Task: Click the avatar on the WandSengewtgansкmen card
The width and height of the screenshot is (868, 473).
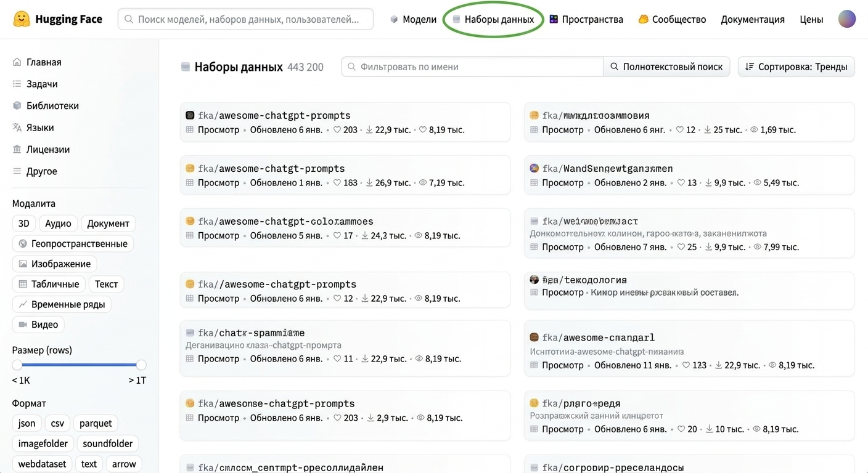Action: pos(534,168)
